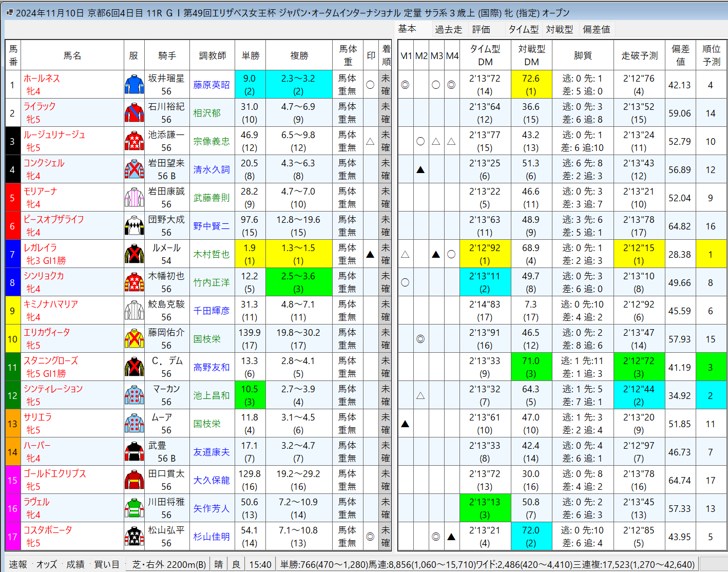Click the cyan 2'12"44 走破予測 cell

(639, 395)
